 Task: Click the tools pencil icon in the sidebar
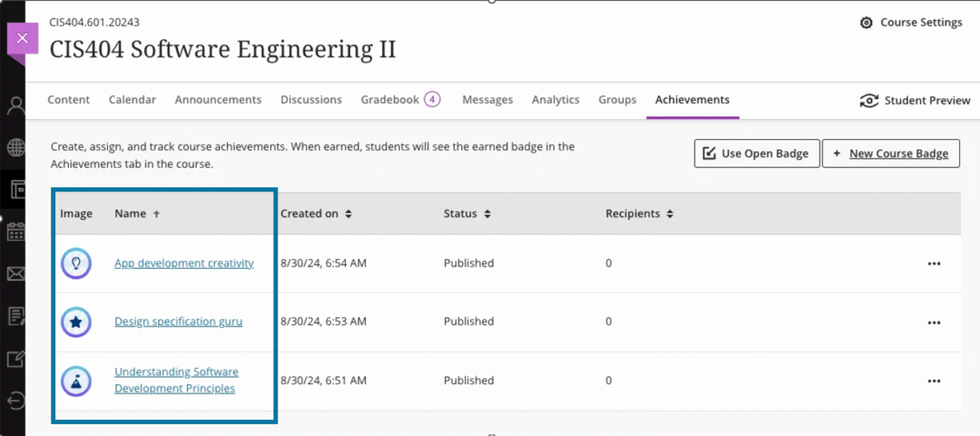click(x=15, y=359)
